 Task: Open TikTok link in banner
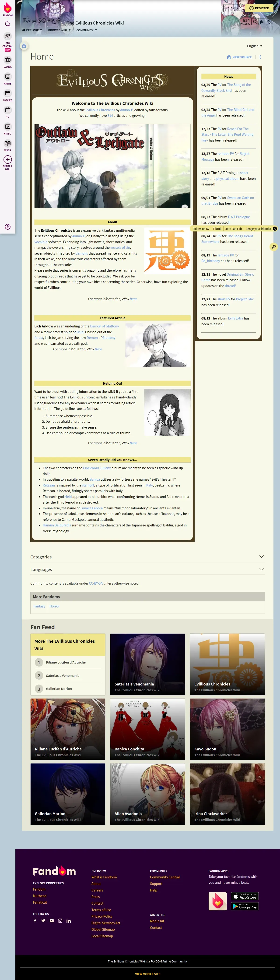click(x=217, y=229)
